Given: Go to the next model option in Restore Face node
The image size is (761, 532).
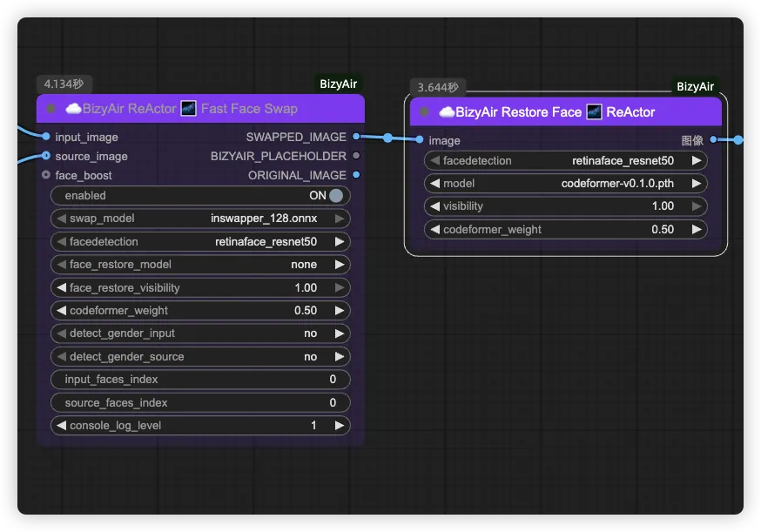Looking at the screenshot, I should coord(697,184).
